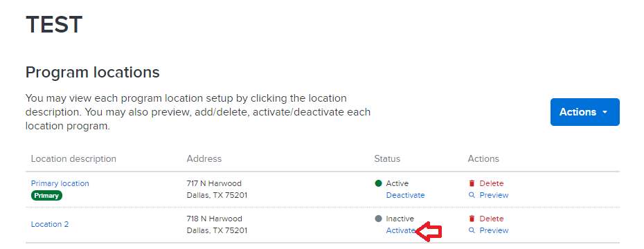Click the caret arrow on Actions button
Viewport: 644px width, 249px height.
[605, 113]
